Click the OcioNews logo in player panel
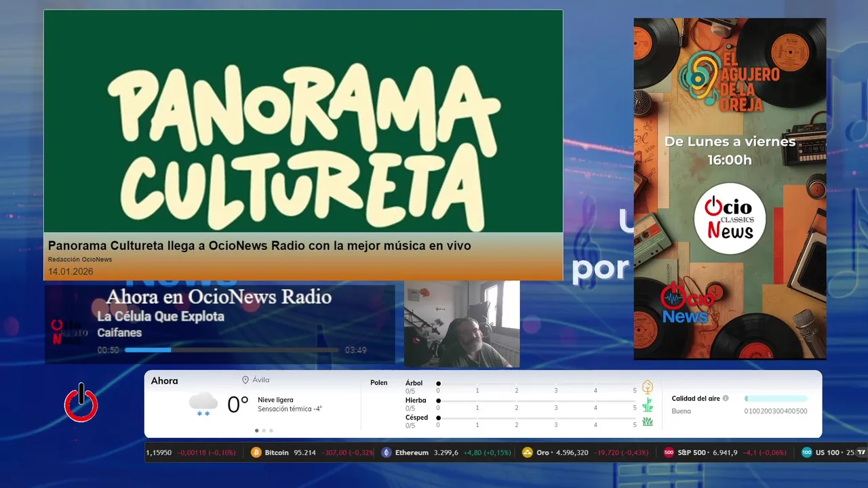The height and width of the screenshot is (488, 868). (x=68, y=332)
